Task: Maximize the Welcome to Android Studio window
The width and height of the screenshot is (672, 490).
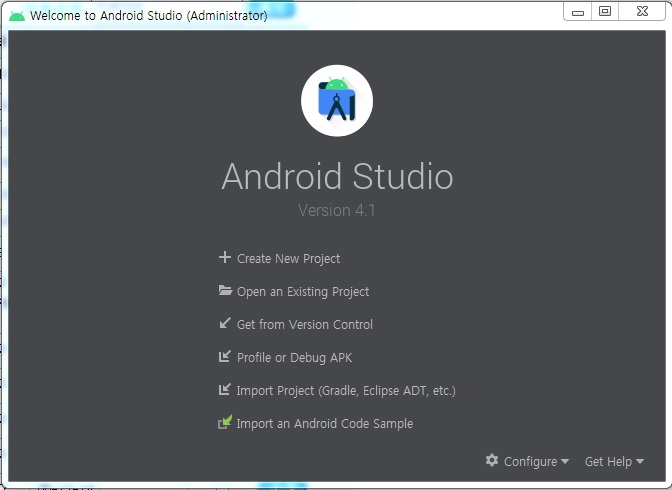Action: 605,11
